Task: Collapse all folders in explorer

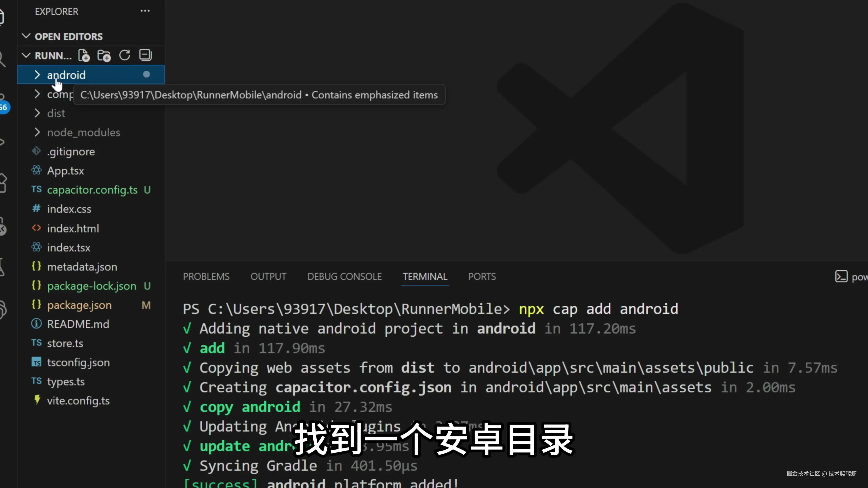Action: tap(146, 56)
